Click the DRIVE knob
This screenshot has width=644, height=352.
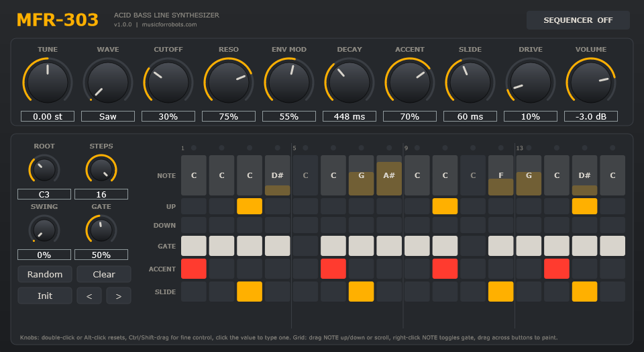(x=531, y=81)
